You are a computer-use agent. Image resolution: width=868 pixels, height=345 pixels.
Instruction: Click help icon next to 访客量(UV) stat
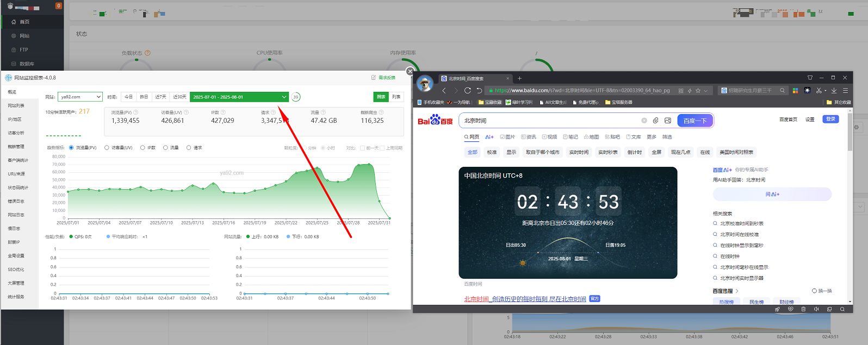click(186, 112)
